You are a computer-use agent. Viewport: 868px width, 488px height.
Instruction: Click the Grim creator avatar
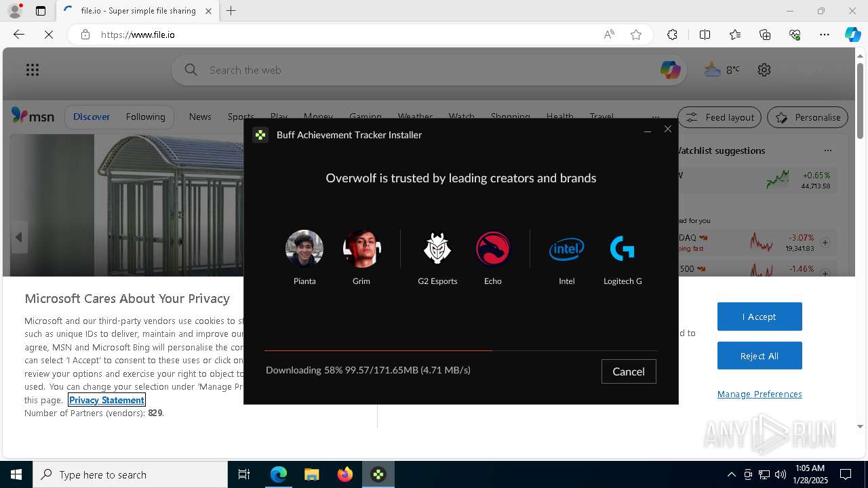click(x=361, y=249)
